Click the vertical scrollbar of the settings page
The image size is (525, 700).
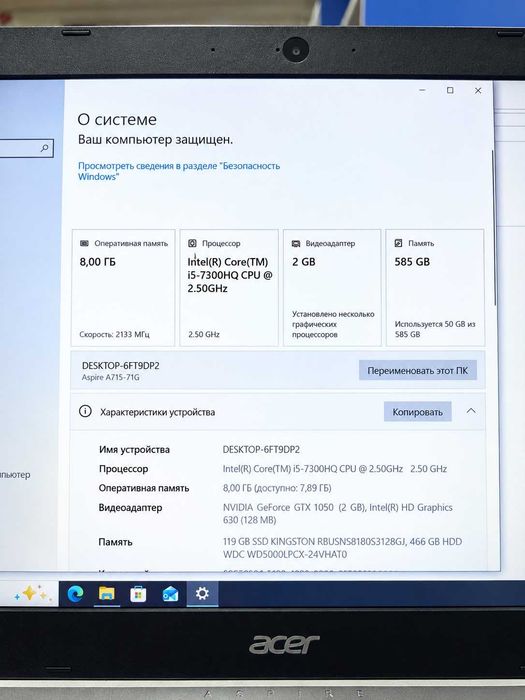tap(493, 228)
